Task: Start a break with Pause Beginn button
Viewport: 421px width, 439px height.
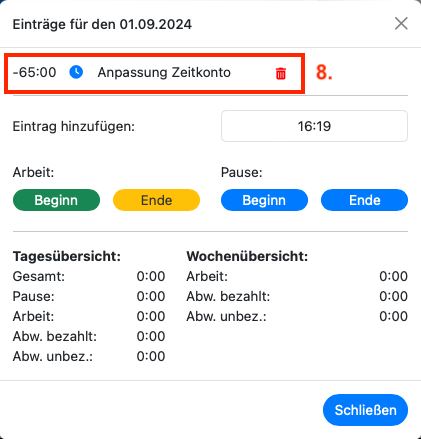Action: [264, 200]
